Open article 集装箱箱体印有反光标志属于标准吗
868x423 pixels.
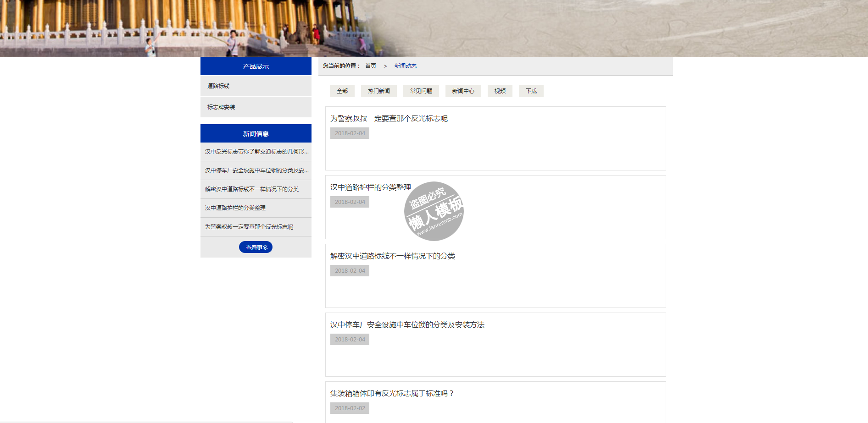coord(392,394)
